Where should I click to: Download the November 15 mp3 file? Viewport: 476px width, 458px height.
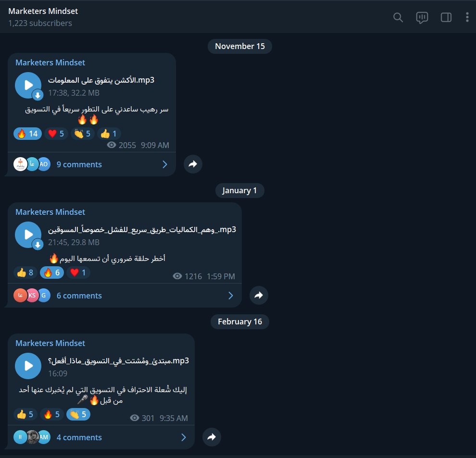point(38,95)
